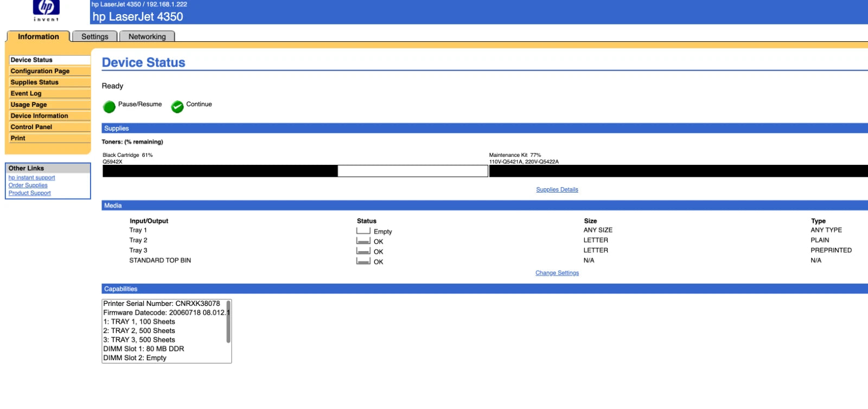The height and width of the screenshot is (409, 868).
Task: Click the hp LaserJet 4350 title text
Action: coord(138,17)
